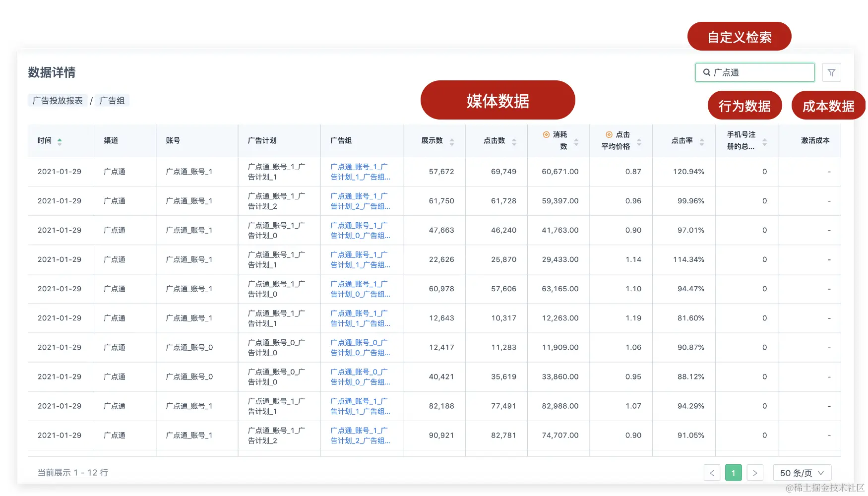This screenshot has width=868, height=496.
Task: Click 广点通_账号_0 in row with 40,421 impressions
Action: coord(189,376)
